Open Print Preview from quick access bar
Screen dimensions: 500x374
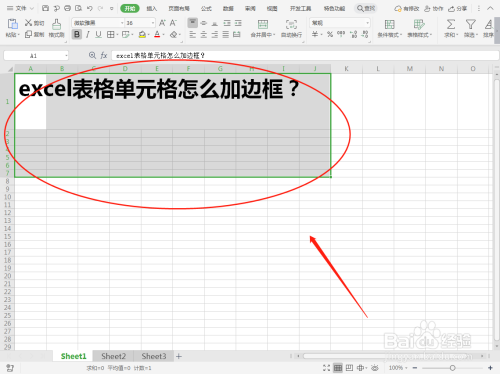click(x=78, y=8)
